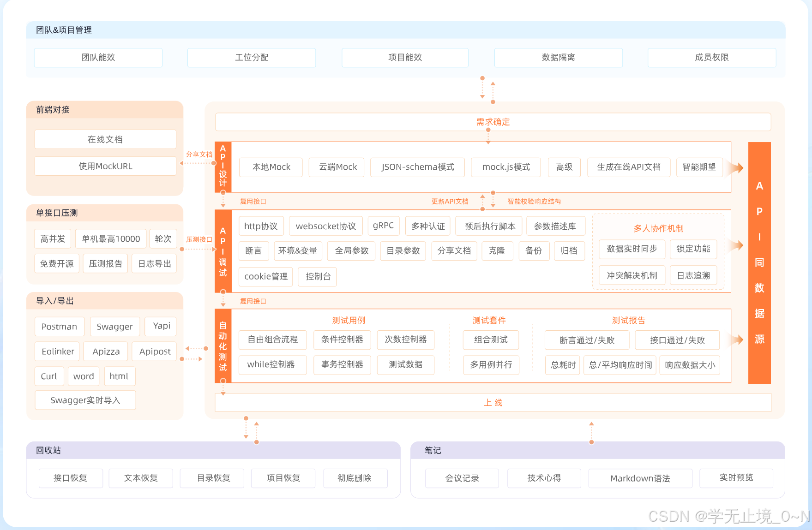Click 彻底删除 in 回收站

[x=355, y=478]
